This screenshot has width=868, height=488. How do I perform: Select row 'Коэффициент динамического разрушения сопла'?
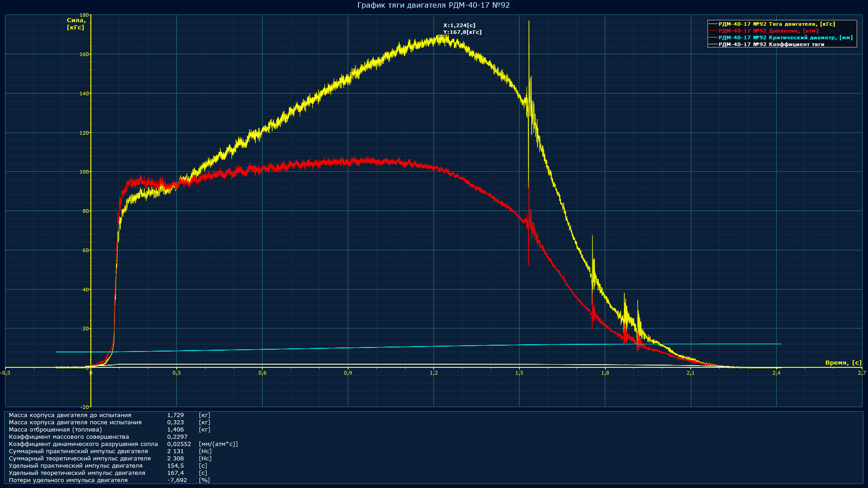click(123, 444)
